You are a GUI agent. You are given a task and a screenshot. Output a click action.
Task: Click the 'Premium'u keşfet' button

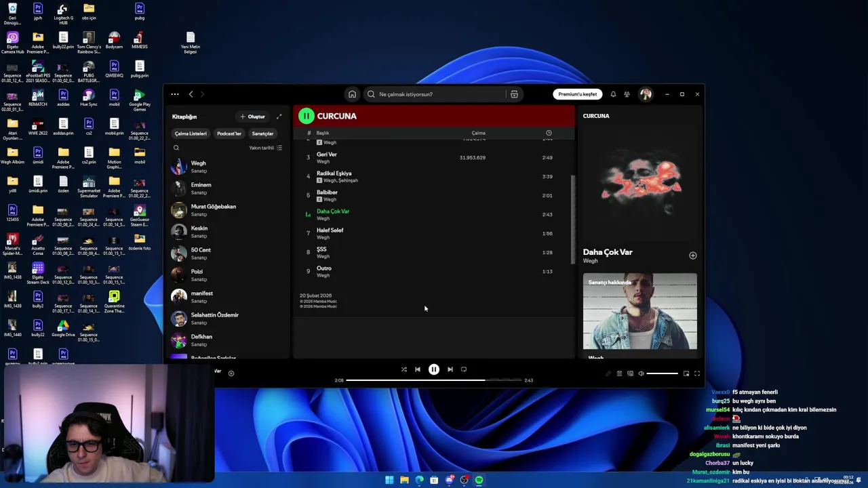pos(578,94)
